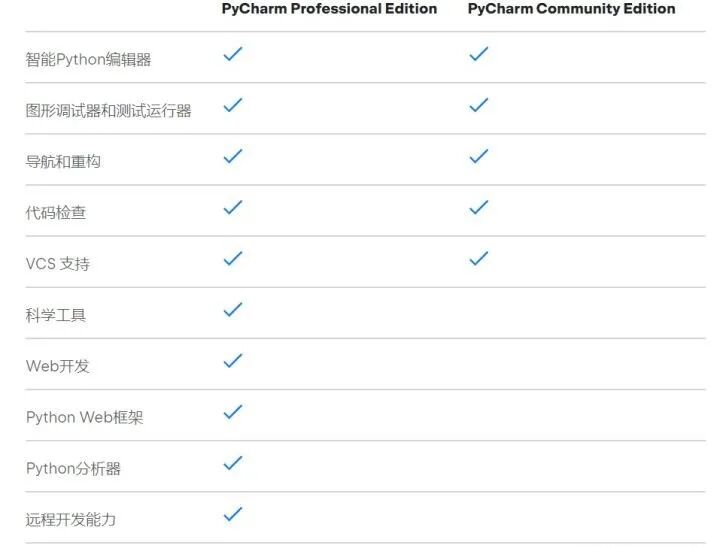Click Professional checkmark for 科学工具

(x=233, y=310)
